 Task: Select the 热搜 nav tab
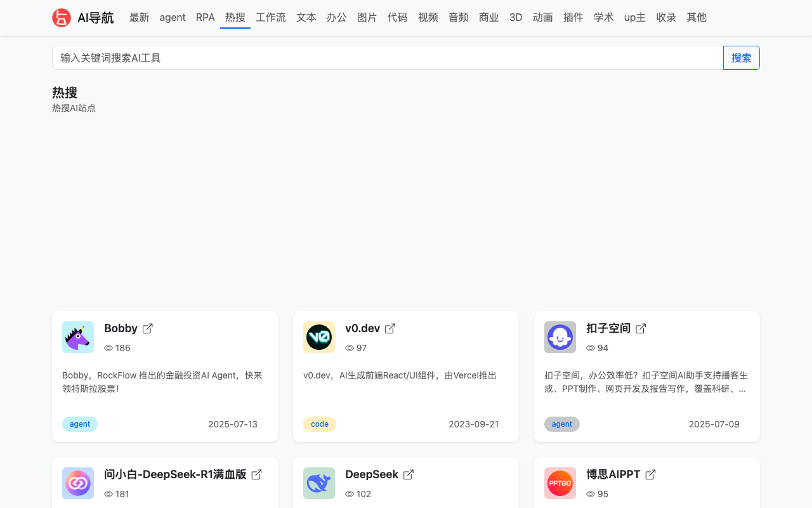point(235,18)
